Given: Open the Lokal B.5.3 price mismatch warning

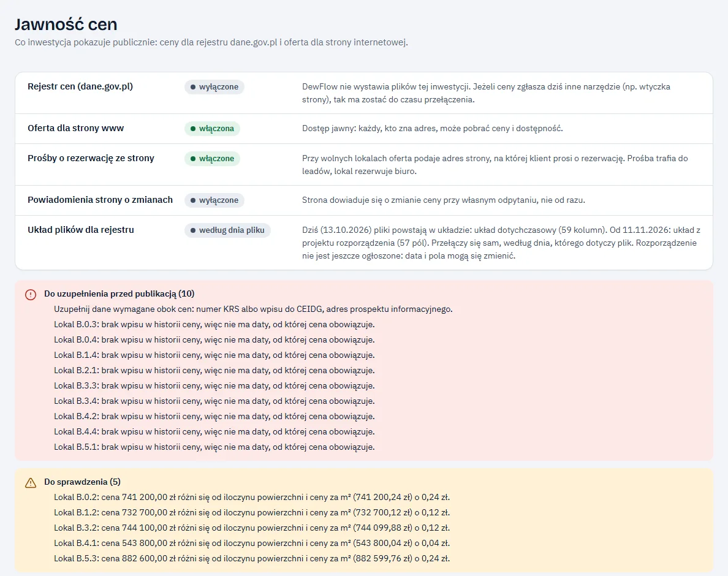Looking at the screenshot, I should point(252,558).
